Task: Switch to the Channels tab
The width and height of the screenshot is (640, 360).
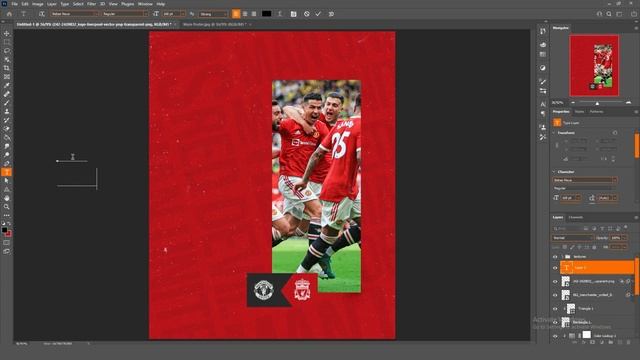Action: point(576,218)
